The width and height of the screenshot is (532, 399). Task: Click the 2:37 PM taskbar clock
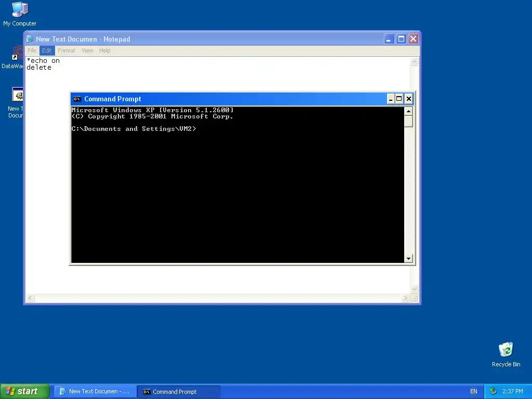(x=513, y=392)
